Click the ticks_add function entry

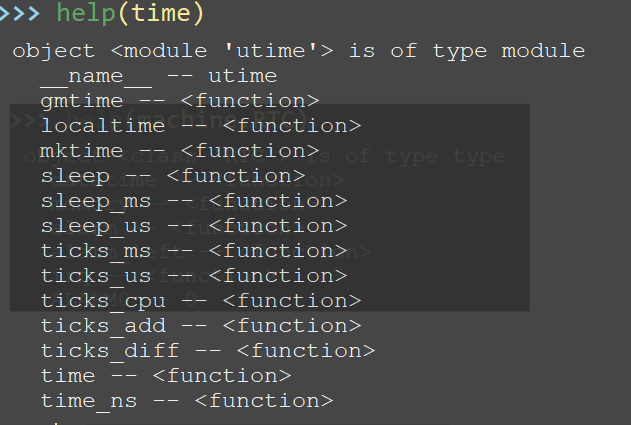point(201,326)
